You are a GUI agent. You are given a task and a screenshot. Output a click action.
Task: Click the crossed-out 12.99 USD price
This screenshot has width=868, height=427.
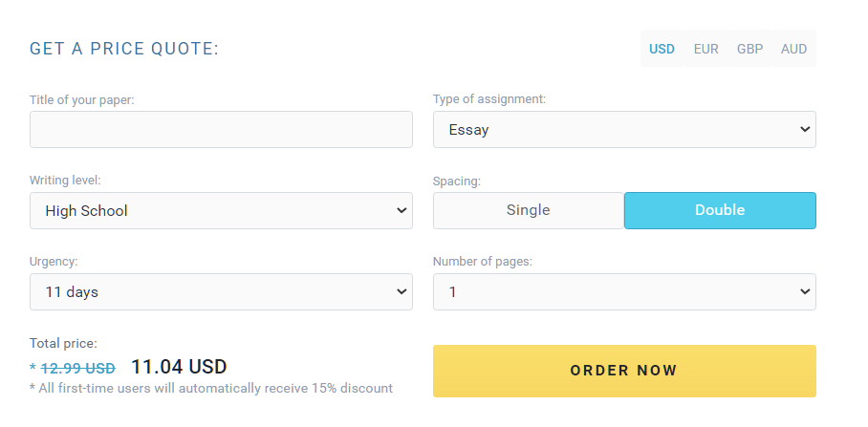click(x=78, y=369)
